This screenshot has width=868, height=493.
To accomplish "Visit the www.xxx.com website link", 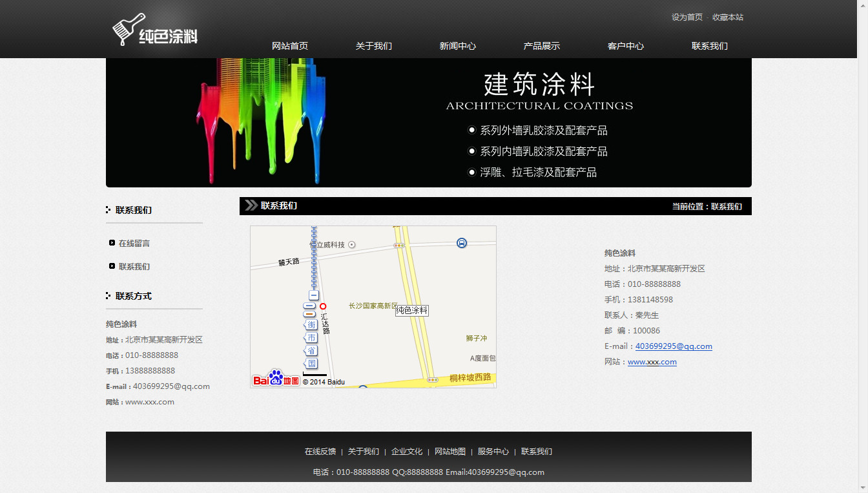I will point(652,362).
